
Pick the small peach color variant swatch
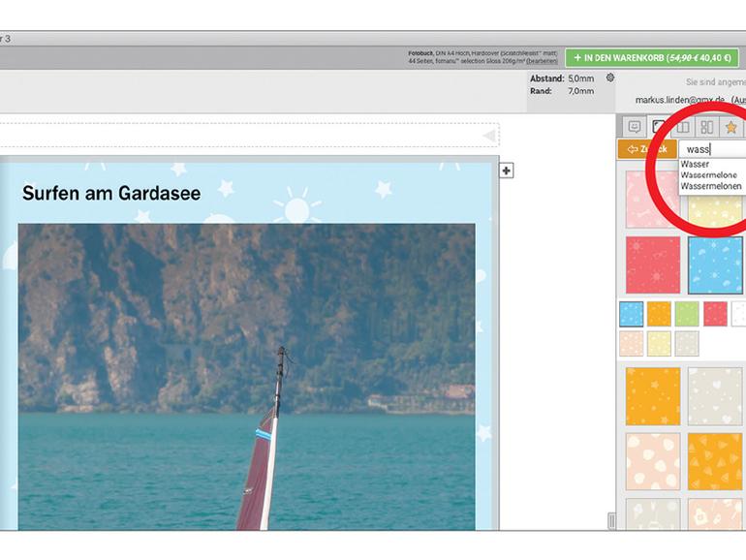click(x=632, y=344)
